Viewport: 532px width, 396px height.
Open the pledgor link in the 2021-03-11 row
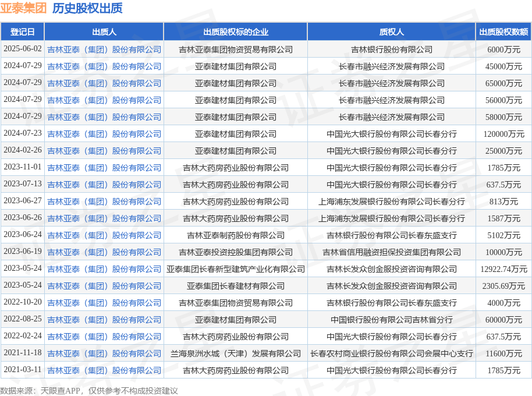[104, 370]
